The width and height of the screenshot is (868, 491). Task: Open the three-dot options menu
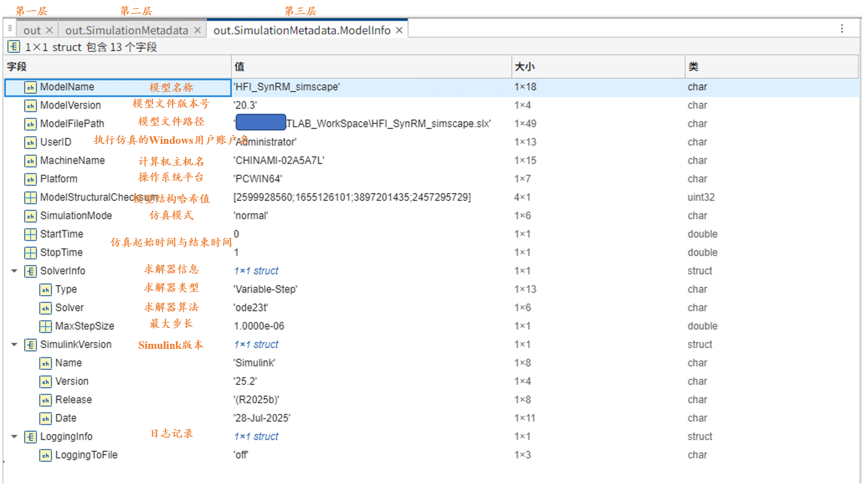[842, 29]
